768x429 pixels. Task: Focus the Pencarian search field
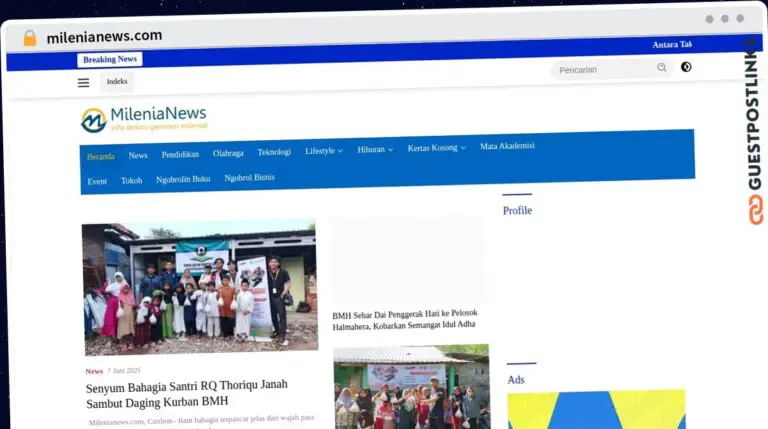pyautogui.click(x=601, y=69)
